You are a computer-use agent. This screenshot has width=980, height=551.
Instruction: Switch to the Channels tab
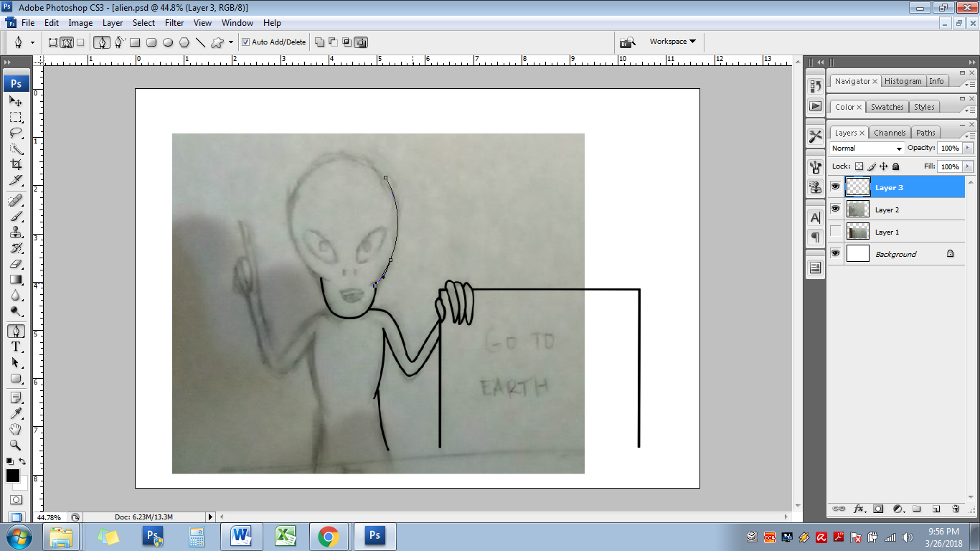890,133
